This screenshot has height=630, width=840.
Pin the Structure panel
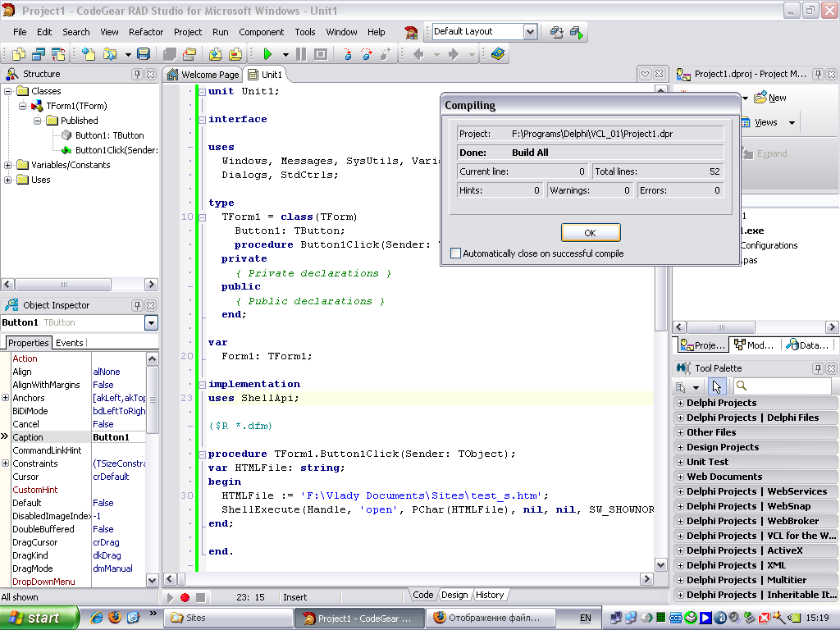pos(137,74)
